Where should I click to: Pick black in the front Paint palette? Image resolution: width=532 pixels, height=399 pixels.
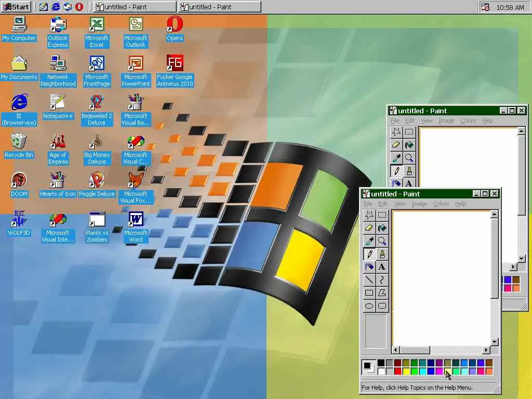pyautogui.click(x=381, y=363)
